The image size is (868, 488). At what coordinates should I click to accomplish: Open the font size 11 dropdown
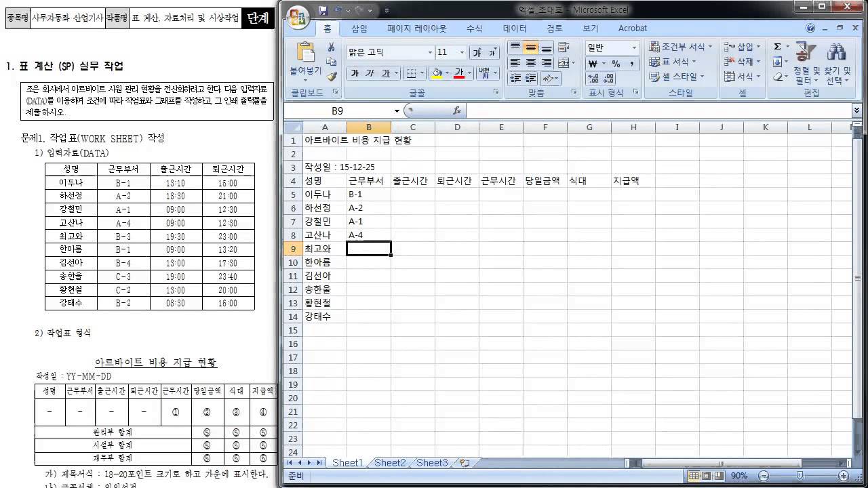(462, 52)
